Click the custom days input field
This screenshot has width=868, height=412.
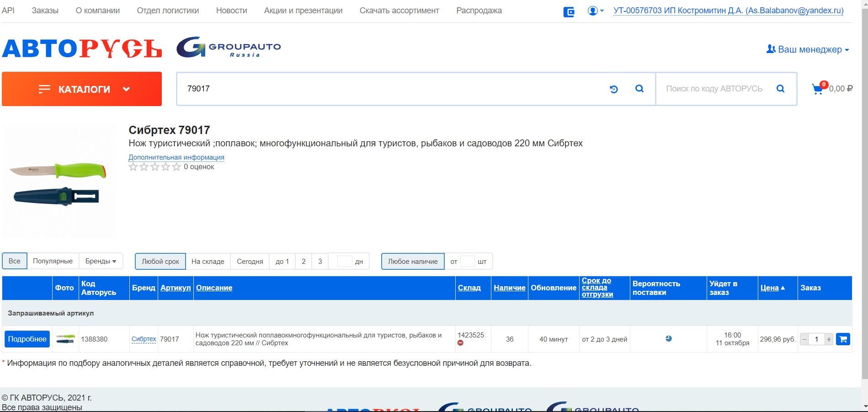344,262
